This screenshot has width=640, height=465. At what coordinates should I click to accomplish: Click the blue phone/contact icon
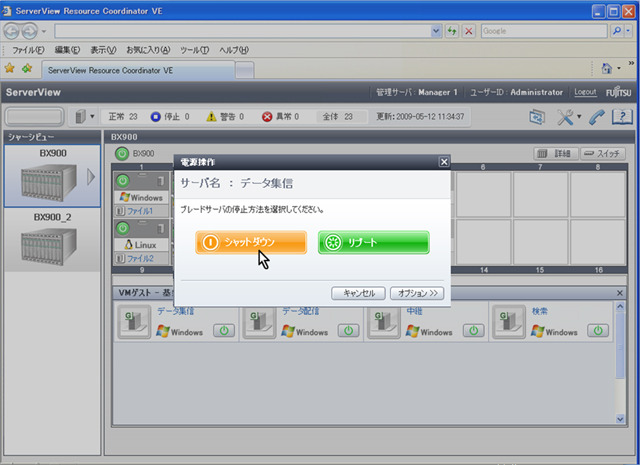597,117
